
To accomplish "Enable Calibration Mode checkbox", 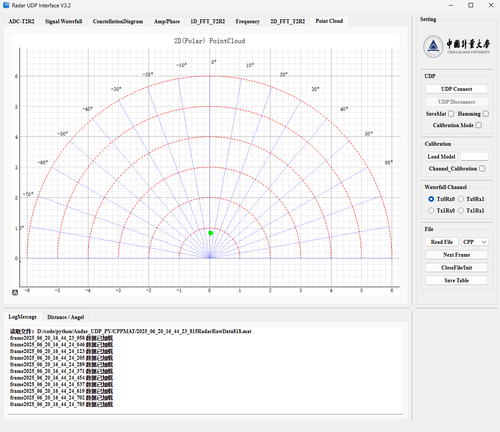I will point(478,125).
